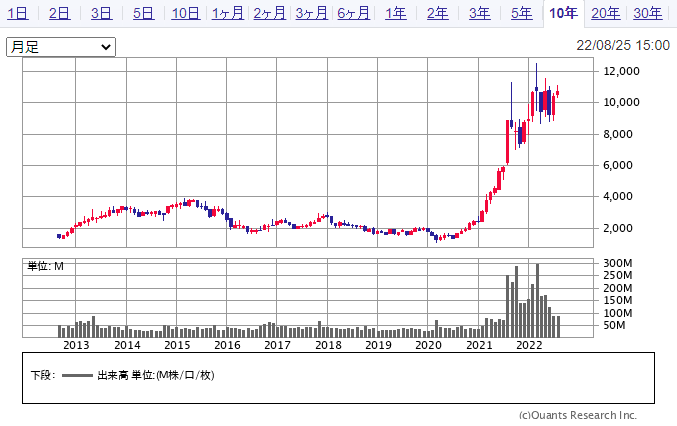Click the 2015 year axis label
This screenshot has width=677, height=426.
click(x=177, y=345)
